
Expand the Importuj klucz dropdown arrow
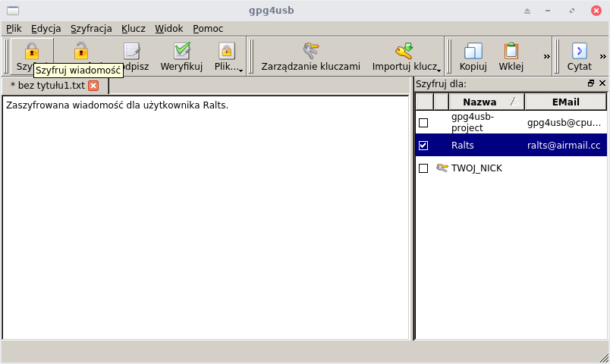coord(439,71)
